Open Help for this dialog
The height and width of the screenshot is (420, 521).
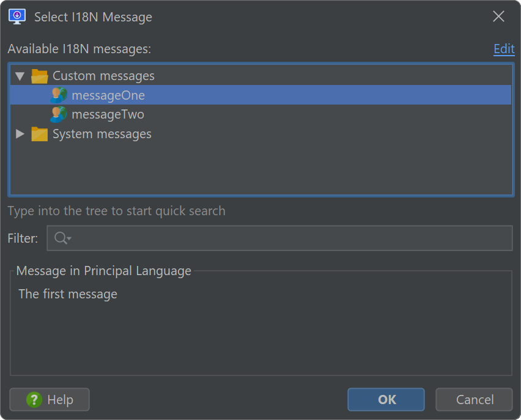(x=50, y=399)
